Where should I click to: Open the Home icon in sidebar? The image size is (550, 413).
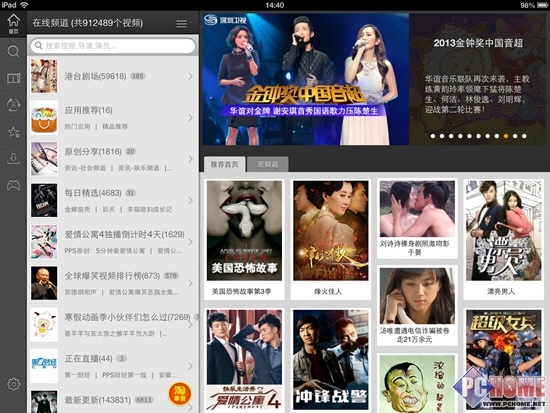point(13,23)
